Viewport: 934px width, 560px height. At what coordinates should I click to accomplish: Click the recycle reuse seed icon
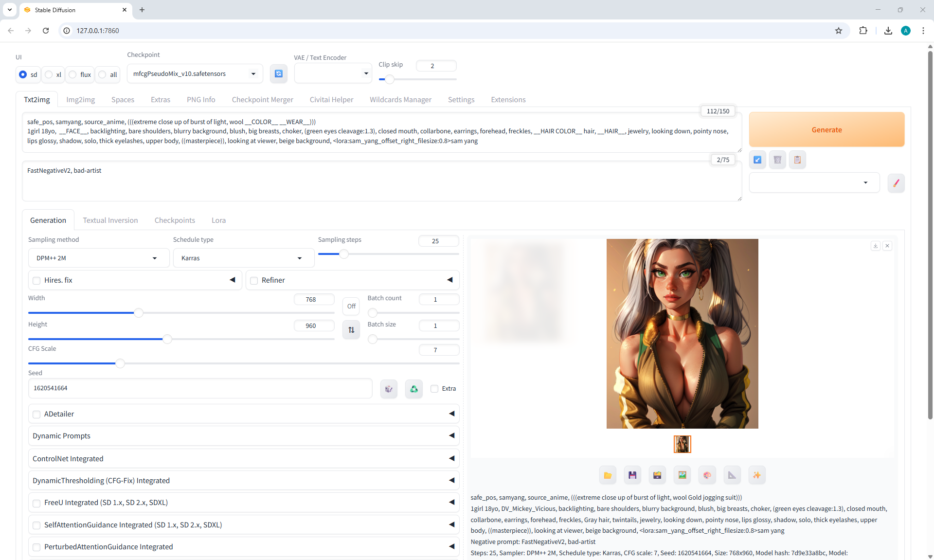click(413, 389)
